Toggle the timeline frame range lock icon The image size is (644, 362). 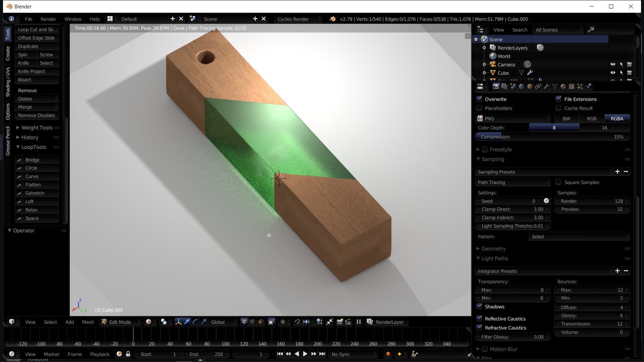[128, 354]
